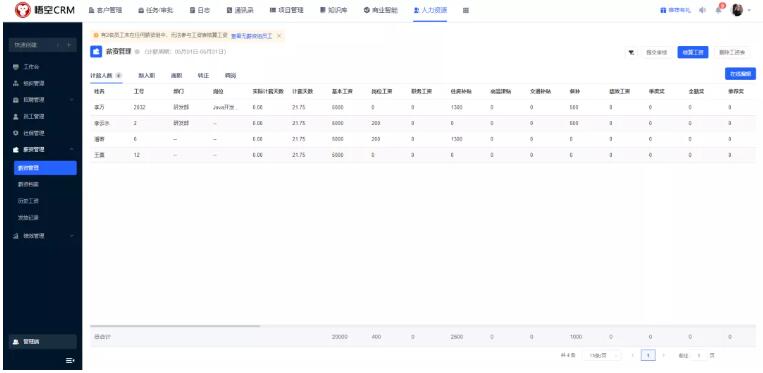
Task: Click the user avatar picture in the header
Action: [x=737, y=10]
